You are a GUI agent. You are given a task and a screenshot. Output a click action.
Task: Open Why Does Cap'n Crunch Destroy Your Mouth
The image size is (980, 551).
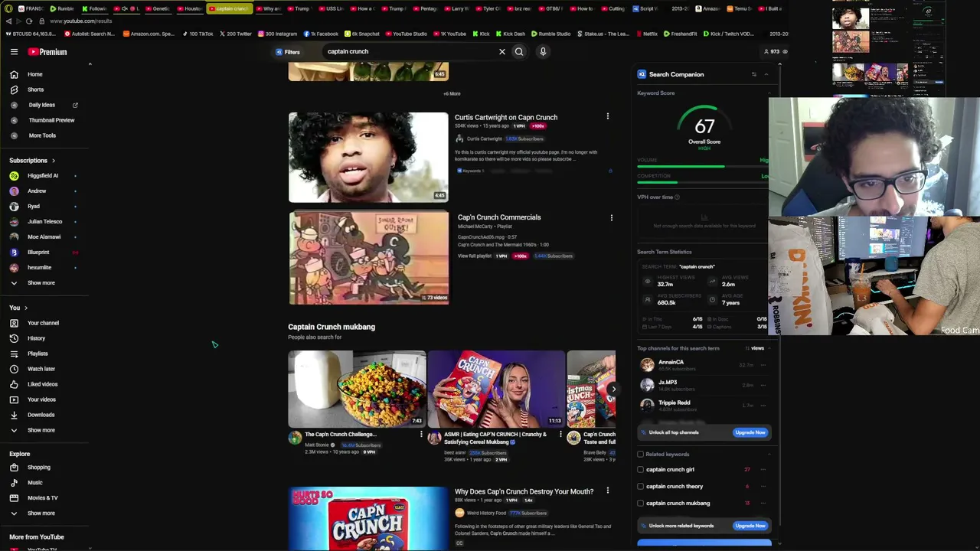point(524,491)
